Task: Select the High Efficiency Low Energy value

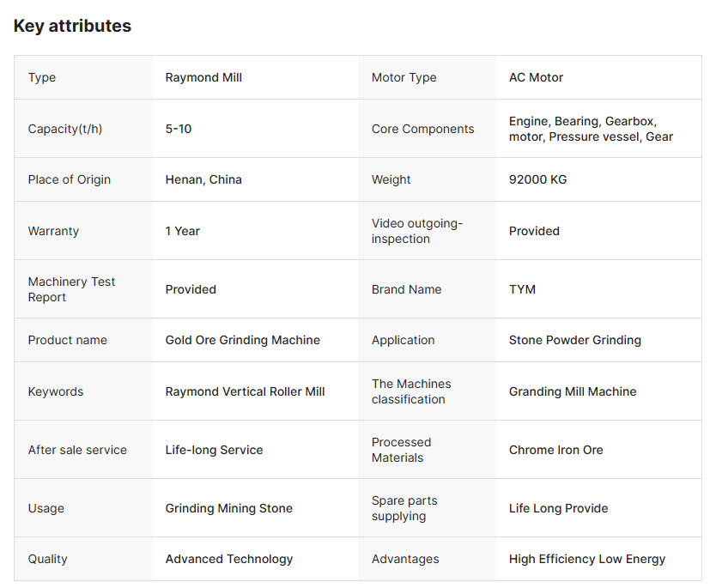Action: [x=587, y=559]
